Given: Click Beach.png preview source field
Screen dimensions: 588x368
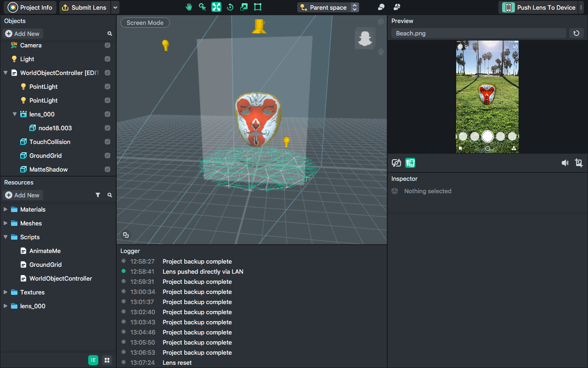Looking at the screenshot, I should click(x=479, y=33).
